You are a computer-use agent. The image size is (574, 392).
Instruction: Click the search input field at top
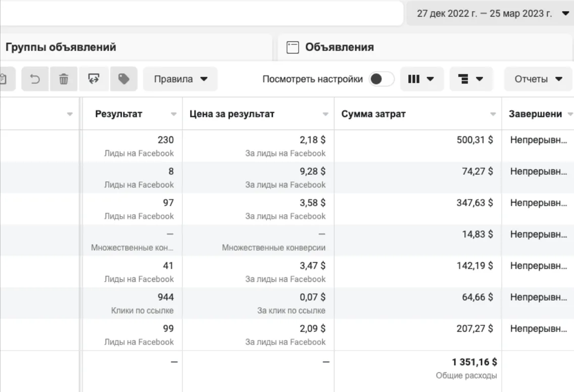click(x=201, y=14)
